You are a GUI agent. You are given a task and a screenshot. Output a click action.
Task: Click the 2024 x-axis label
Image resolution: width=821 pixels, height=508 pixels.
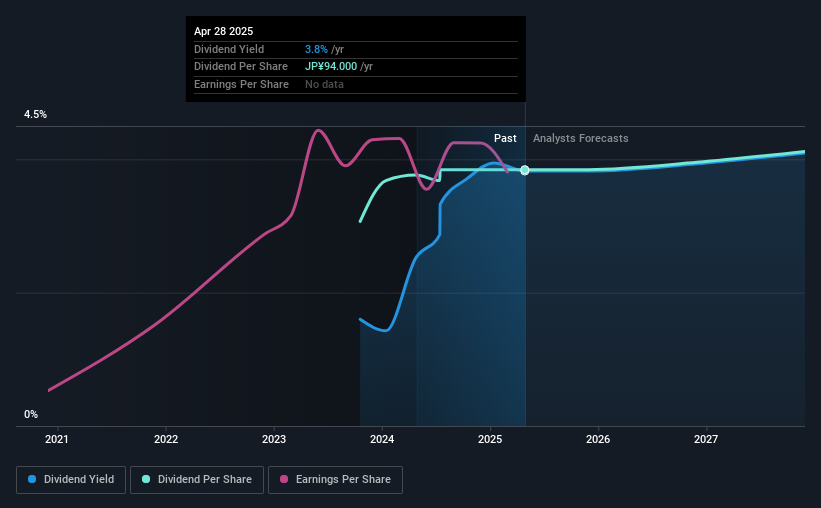tap(382, 439)
